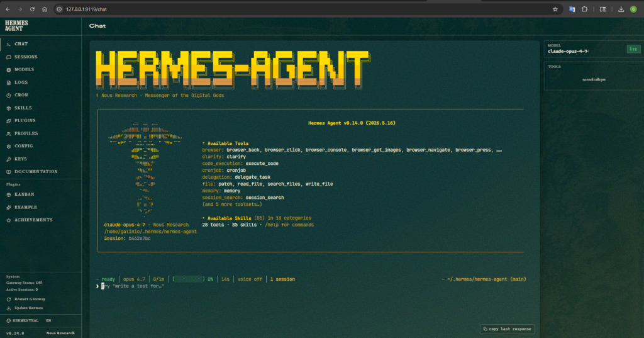Image resolution: width=644 pixels, height=338 pixels.
Task: Reload the page with the browser refresh icon
Action: coord(32,9)
